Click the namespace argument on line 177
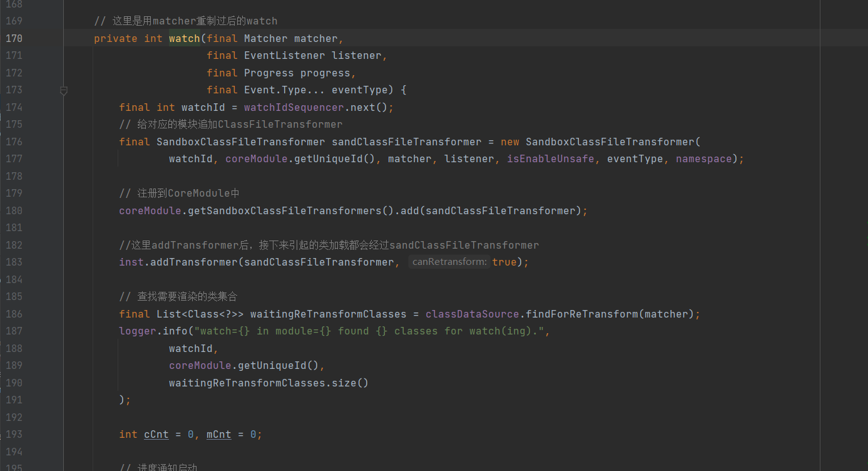 pyautogui.click(x=703, y=159)
